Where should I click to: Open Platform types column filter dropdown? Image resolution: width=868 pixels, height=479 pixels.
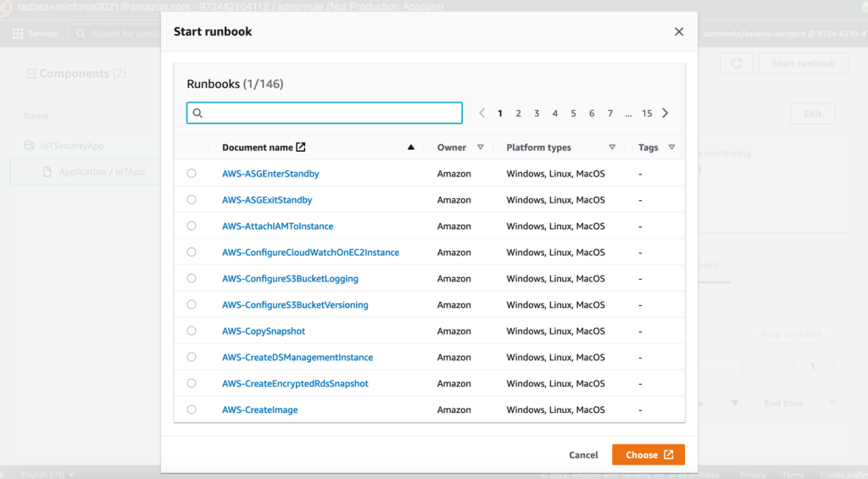tap(612, 148)
